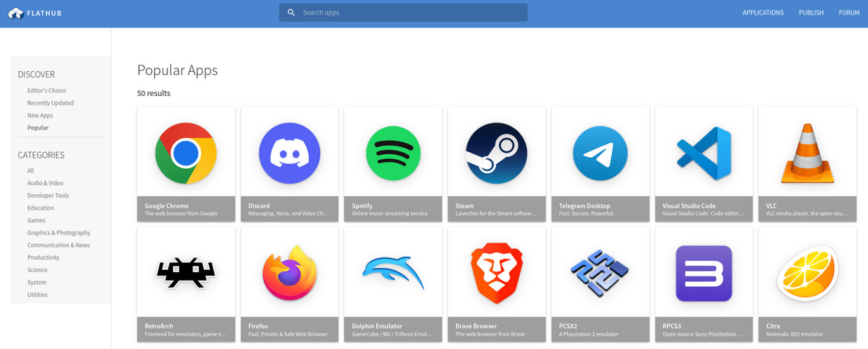Click the PCSX2 title text
This screenshot has width=868, height=349.
click(569, 326)
